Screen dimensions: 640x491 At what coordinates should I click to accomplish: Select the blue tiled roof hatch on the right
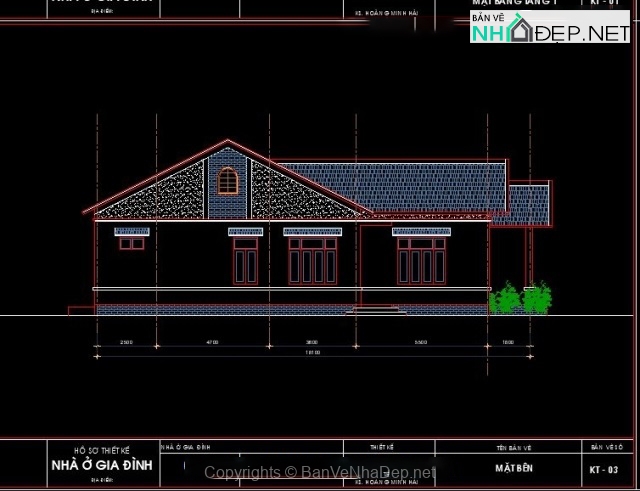(400, 186)
